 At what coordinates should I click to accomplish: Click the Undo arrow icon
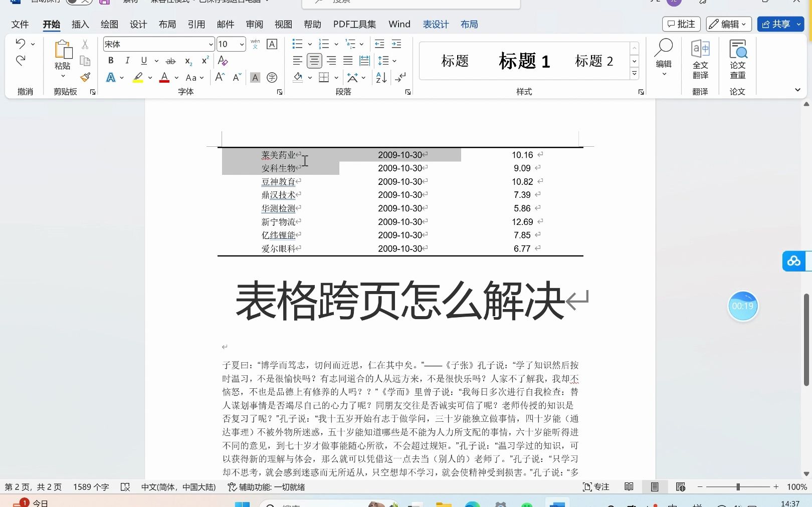pos(20,44)
